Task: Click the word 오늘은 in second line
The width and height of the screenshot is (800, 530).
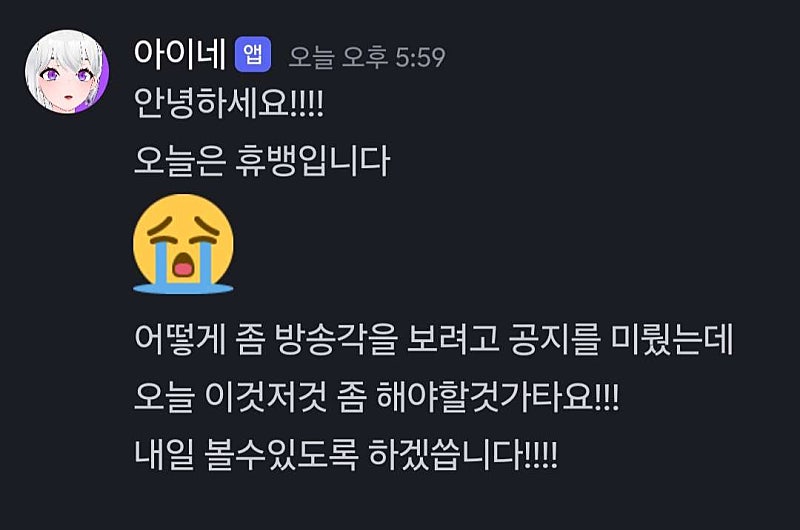Action: coord(179,161)
